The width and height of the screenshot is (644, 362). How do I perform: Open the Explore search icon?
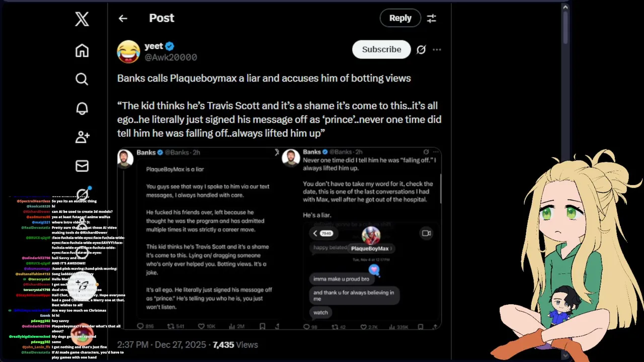pyautogui.click(x=82, y=79)
